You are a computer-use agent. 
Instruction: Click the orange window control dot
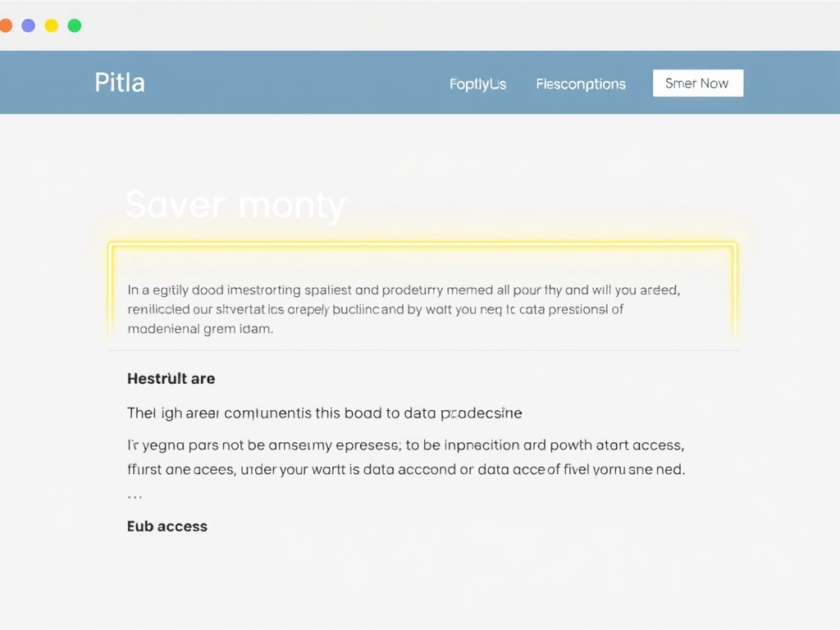point(5,25)
